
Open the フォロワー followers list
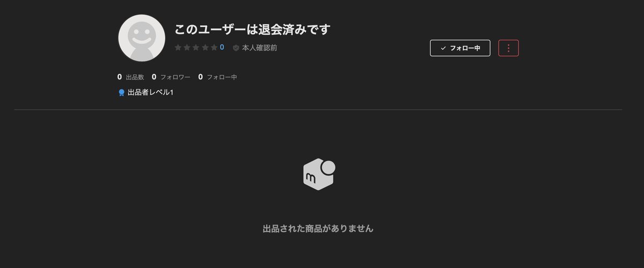point(171,77)
